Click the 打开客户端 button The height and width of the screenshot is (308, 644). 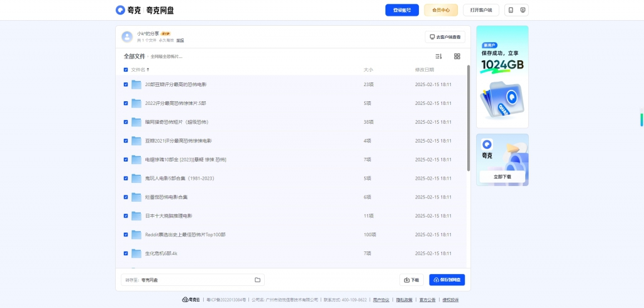(481, 10)
